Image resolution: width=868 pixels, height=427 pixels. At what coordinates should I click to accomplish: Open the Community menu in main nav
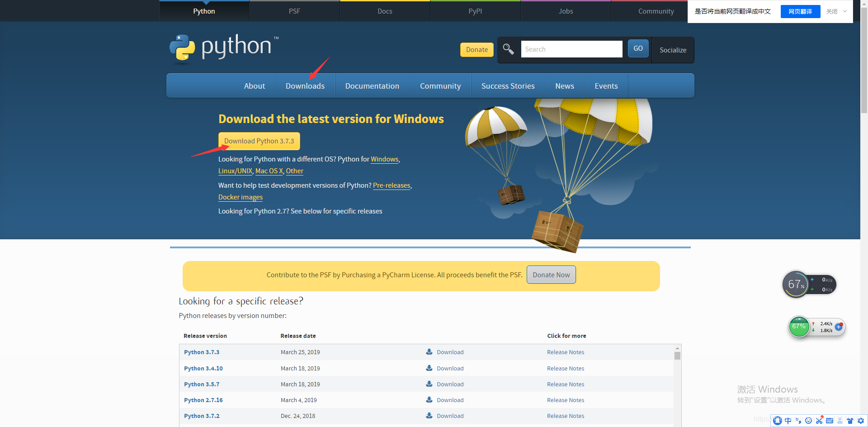click(x=440, y=86)
